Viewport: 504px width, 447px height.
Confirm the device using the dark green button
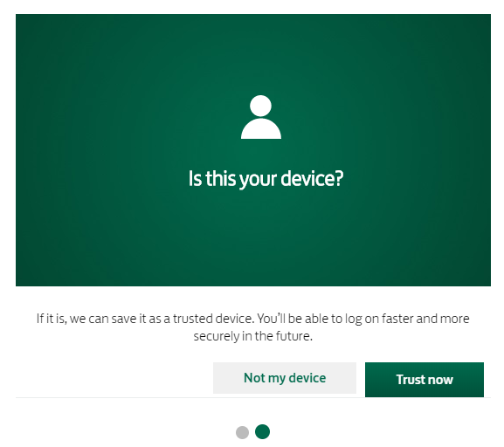click(x=425, y=380)
